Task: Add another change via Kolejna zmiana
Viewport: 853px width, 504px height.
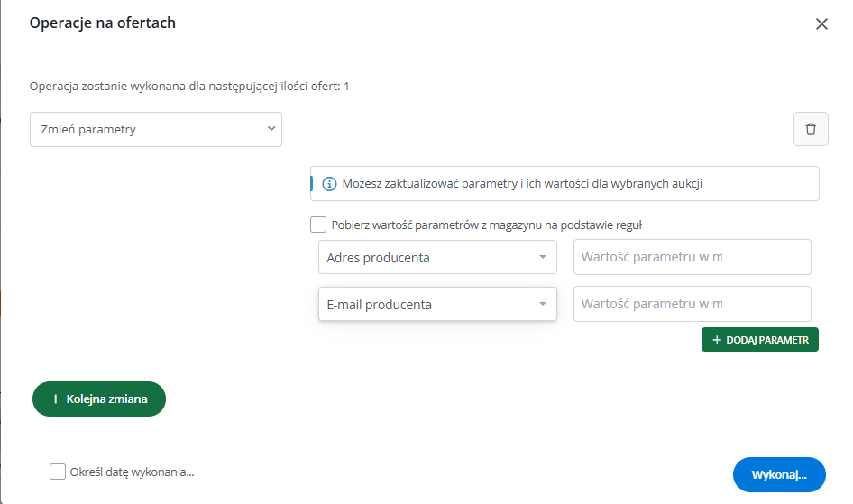Action: click(99, 399)
